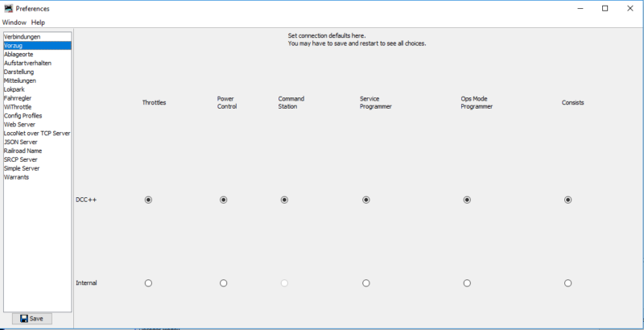Click the DCC++ row label
The width and height of the screenshot is (644, 330).
86,200
